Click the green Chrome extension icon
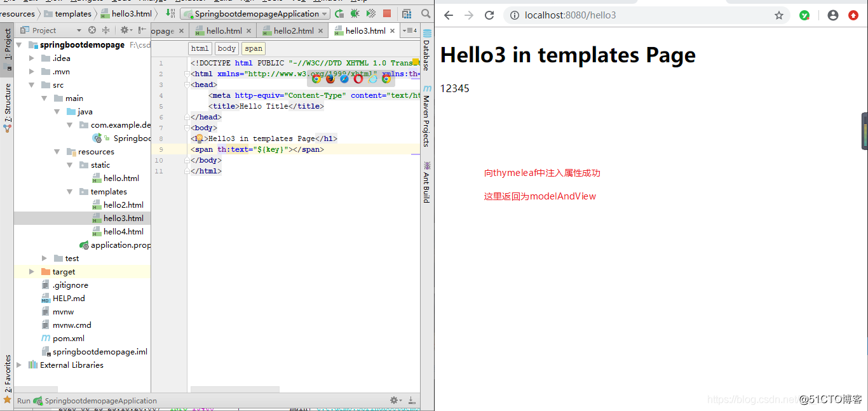Screen dimensions: 868x411 (804, 15)
